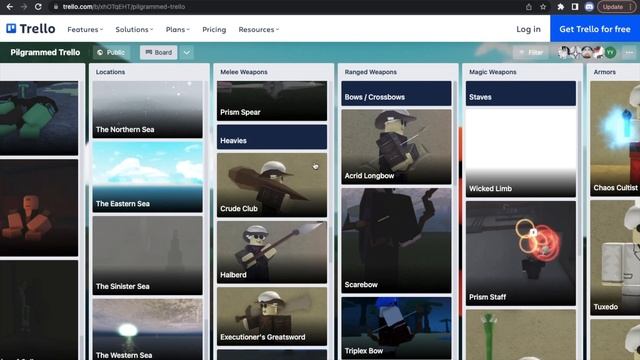This screenshot has width=640, height=360.
Task: Click the Discord extension icon
Action: pos(589,7)
